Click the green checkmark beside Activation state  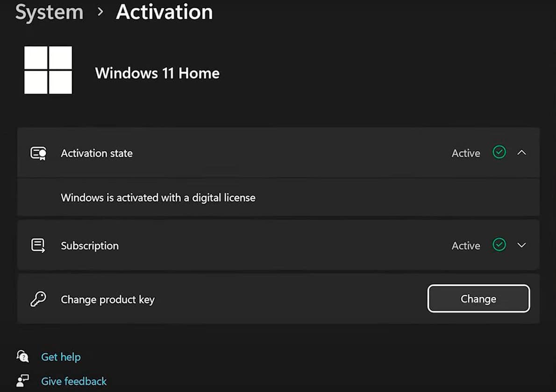[x=499, y=152]
